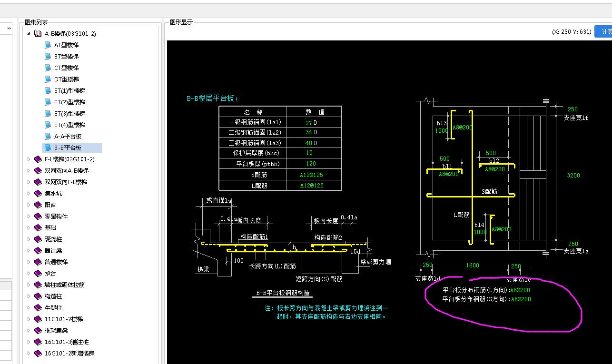Click the 平台板厚 value 120
This screenshot has height=364, width=612.
click(311, 164)
